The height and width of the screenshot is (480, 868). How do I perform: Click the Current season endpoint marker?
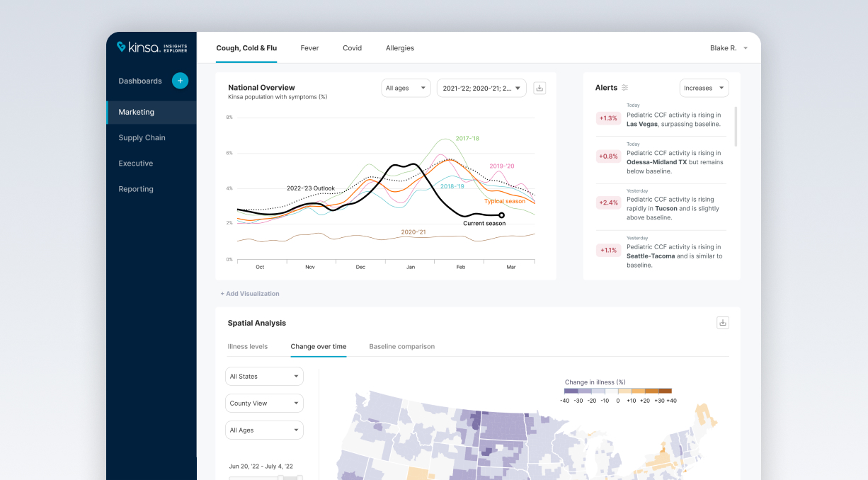click(501, 215)
